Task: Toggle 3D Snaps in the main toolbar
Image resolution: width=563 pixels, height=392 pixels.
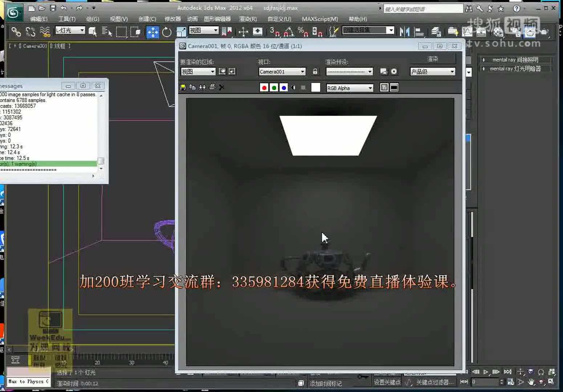Action: point(275,32)
